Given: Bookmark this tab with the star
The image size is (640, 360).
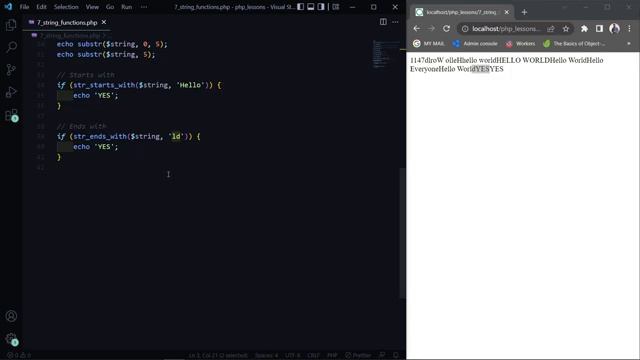Looking at the screenshot, I should [566, 29].
